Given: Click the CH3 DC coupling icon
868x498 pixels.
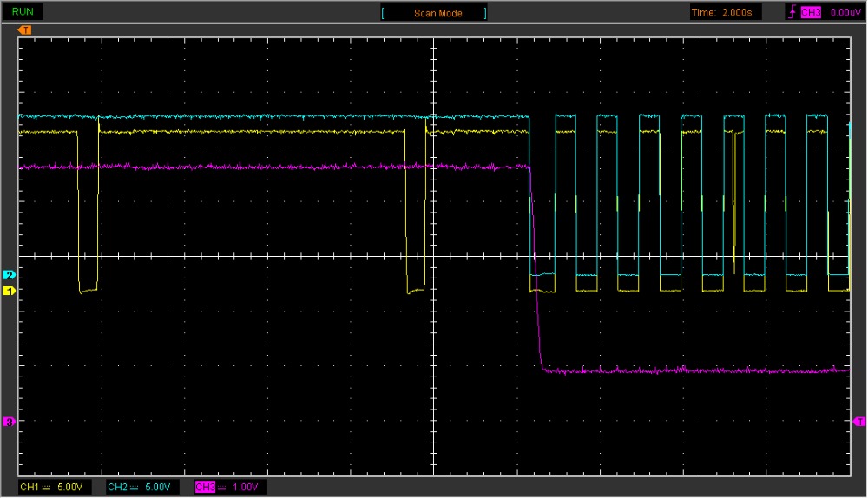Looking at the screenshot, I should coord(222,488).
